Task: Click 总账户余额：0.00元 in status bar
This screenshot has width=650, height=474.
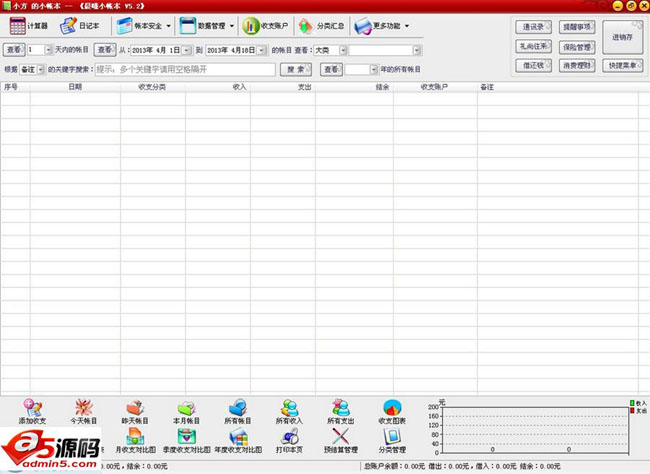Action: pos(394,467)
